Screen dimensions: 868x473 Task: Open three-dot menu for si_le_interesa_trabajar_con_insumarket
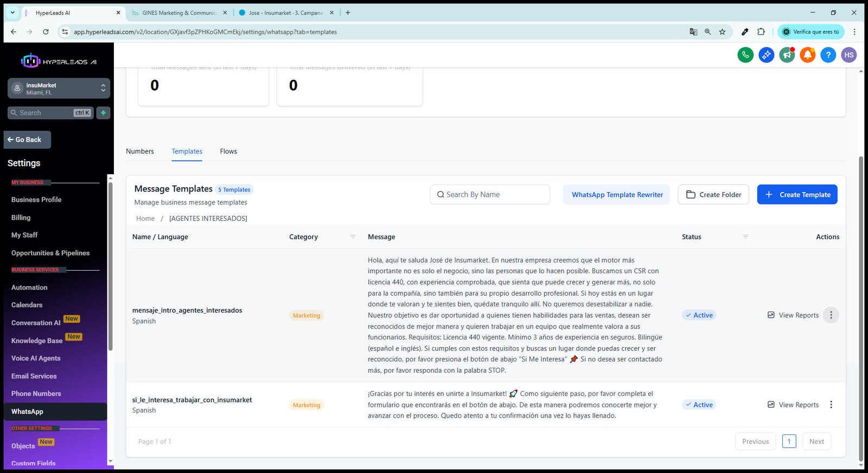click(x=831, y=405)
